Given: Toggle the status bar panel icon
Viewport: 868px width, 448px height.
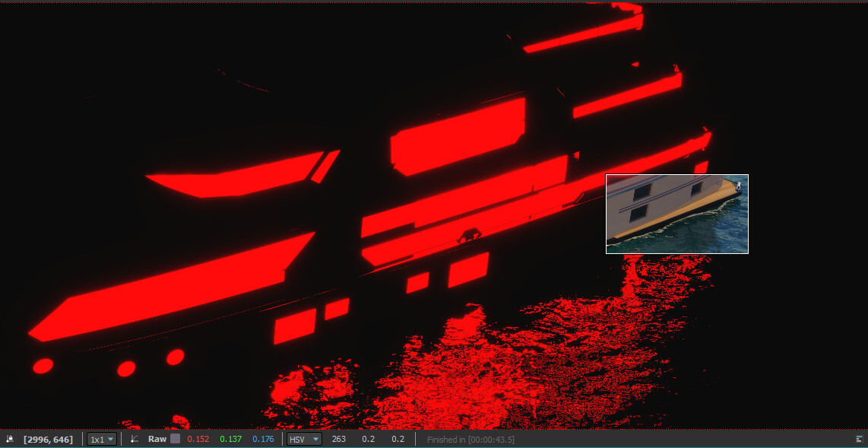Looking at the screenshot, I should pos(859,439).
